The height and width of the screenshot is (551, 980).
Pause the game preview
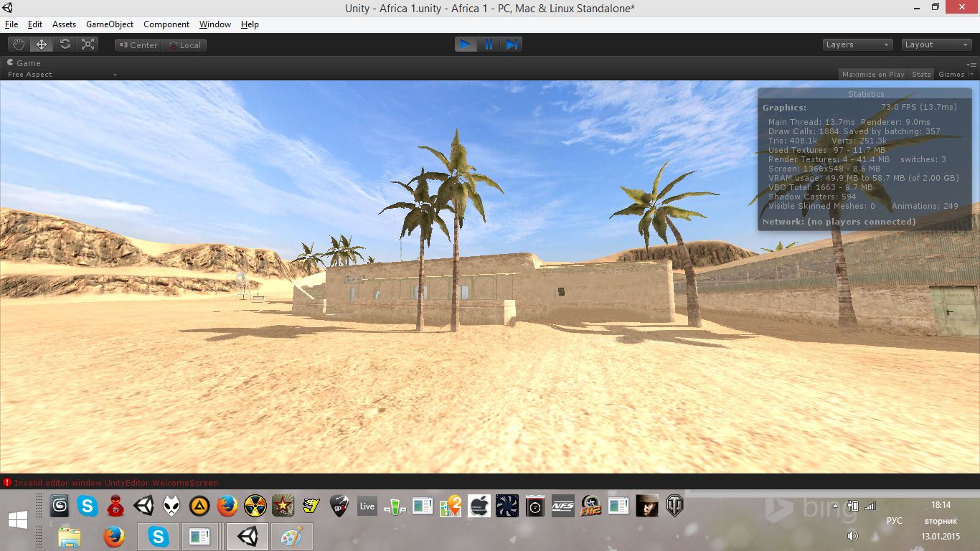489,44
